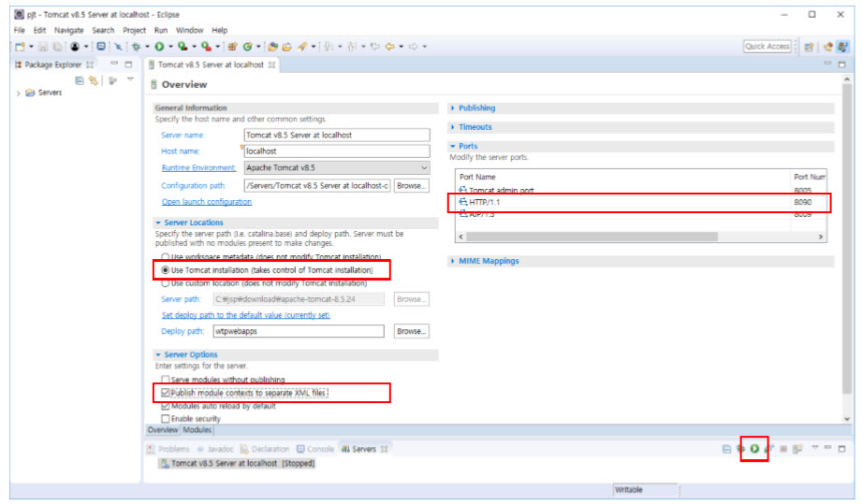This screenshot has width=862, height=504.
Task: Click the Debug bug icon in toolbar
Action: pyautogui.click(x=138, y=46)
